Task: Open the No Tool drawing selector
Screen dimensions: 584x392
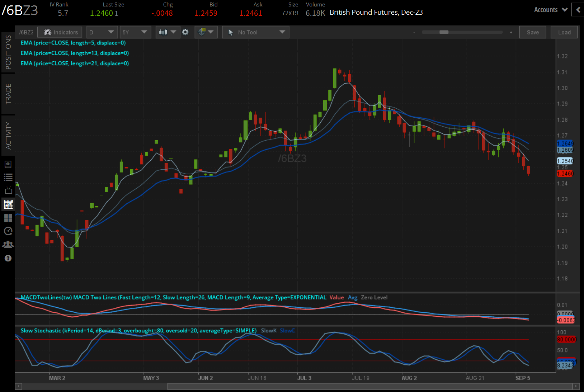Action: coord(255,32)
